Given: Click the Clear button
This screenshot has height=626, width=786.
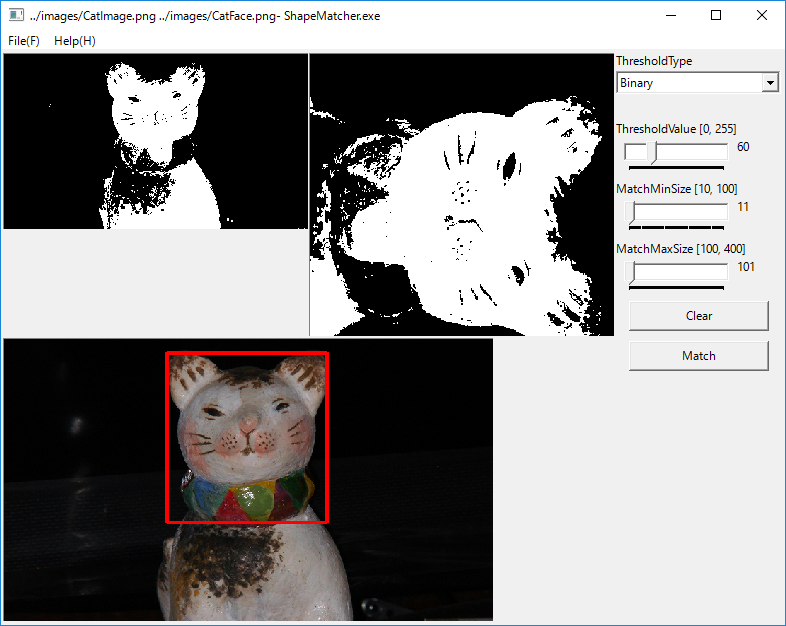Looking at the screenshot, I should click(x=699, y=316).
